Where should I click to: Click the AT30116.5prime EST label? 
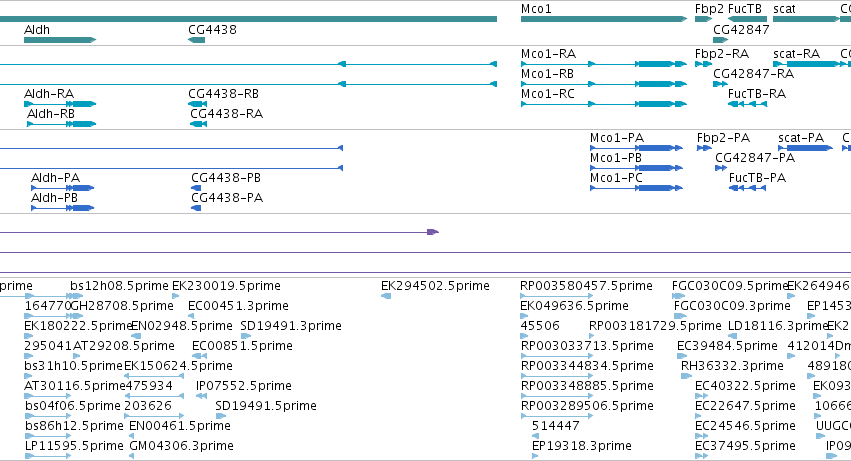pyautogui.click(x=75, y=387)
